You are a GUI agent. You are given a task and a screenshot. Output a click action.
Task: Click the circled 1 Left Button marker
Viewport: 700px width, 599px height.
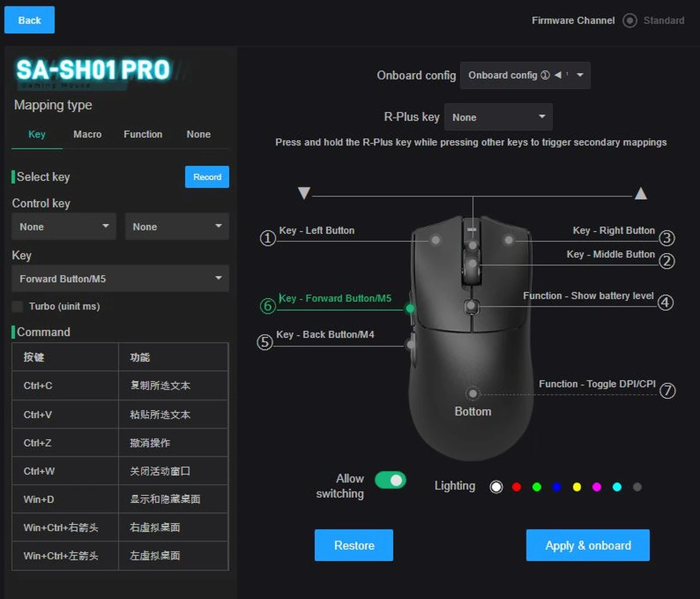267,239
